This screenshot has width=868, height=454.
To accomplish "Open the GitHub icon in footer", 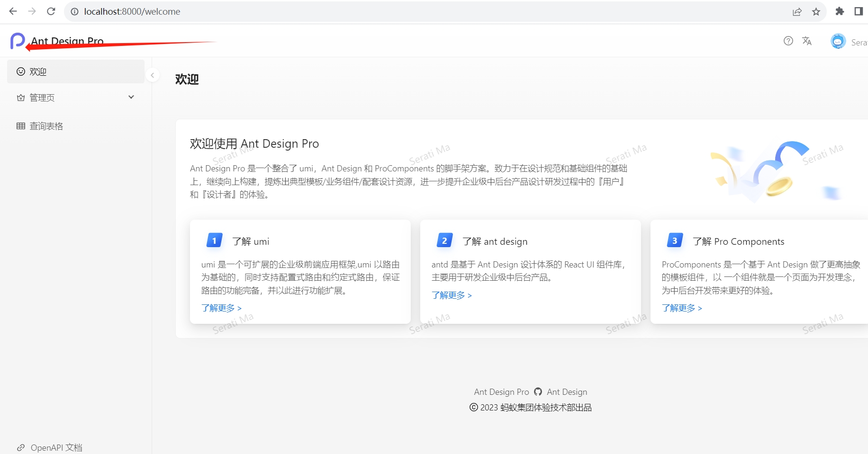I will point(538,392).
